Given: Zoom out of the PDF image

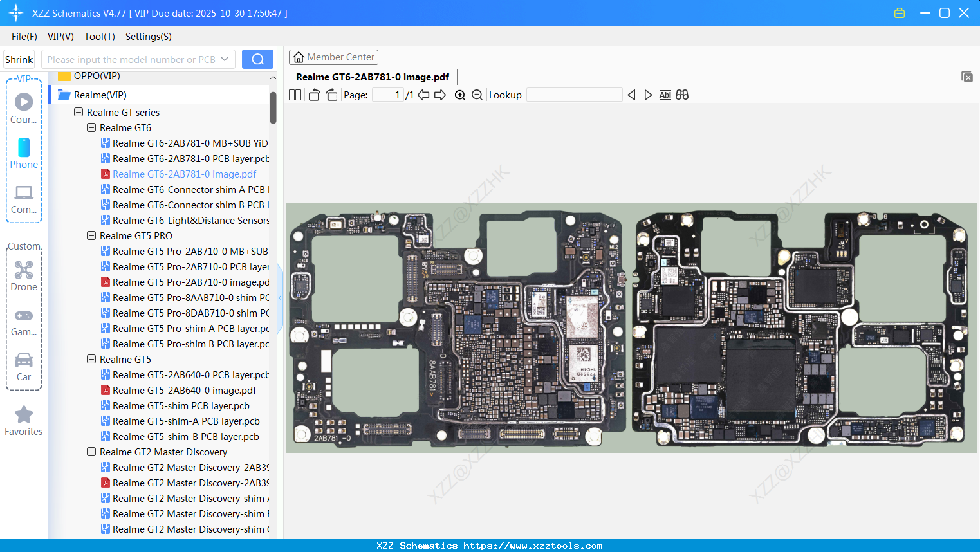Looking at the screenshot, I should click(477, 95).
